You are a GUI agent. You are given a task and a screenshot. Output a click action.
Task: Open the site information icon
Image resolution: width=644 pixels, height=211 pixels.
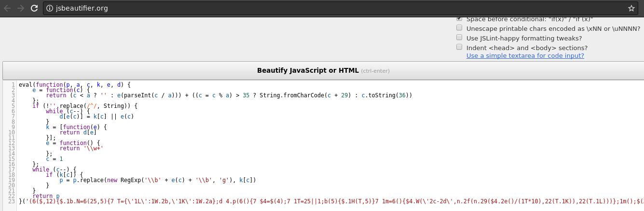(50, 8)
